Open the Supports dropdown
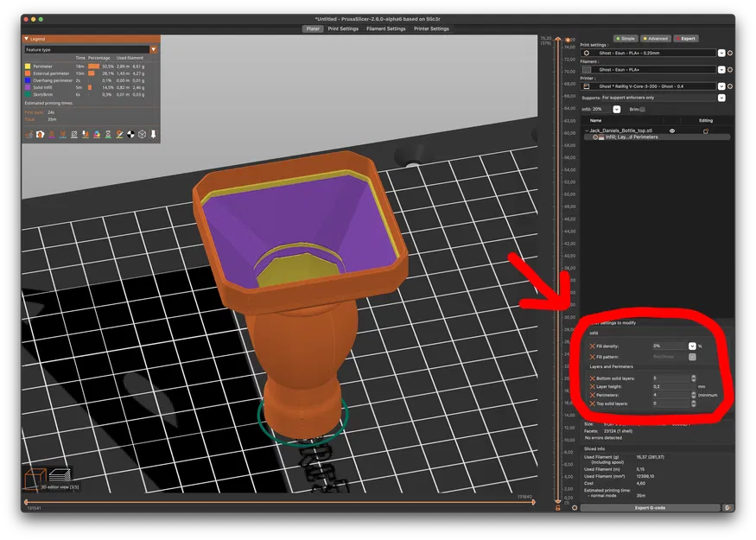 click(721, 98)
